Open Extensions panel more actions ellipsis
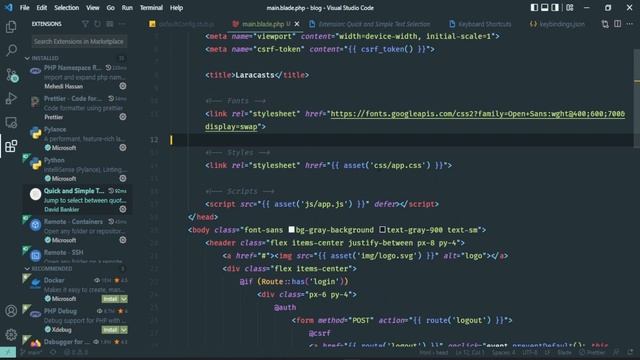 (x=122, y=24)
